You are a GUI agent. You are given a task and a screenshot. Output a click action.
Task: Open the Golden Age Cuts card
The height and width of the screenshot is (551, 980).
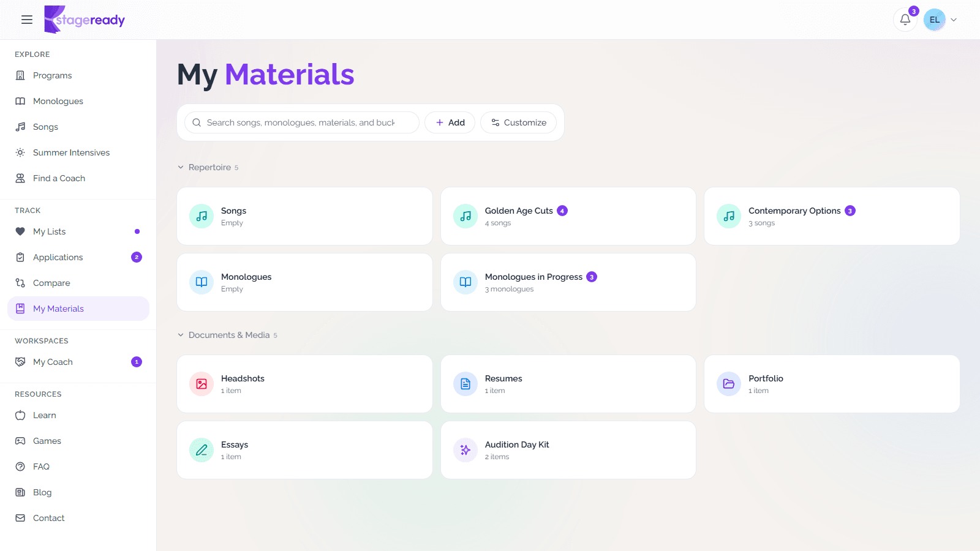coord(568,216)
